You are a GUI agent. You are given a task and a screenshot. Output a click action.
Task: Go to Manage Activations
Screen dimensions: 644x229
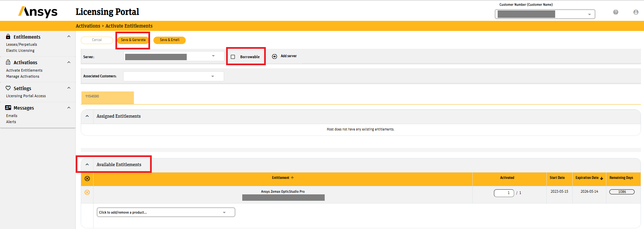23,76
